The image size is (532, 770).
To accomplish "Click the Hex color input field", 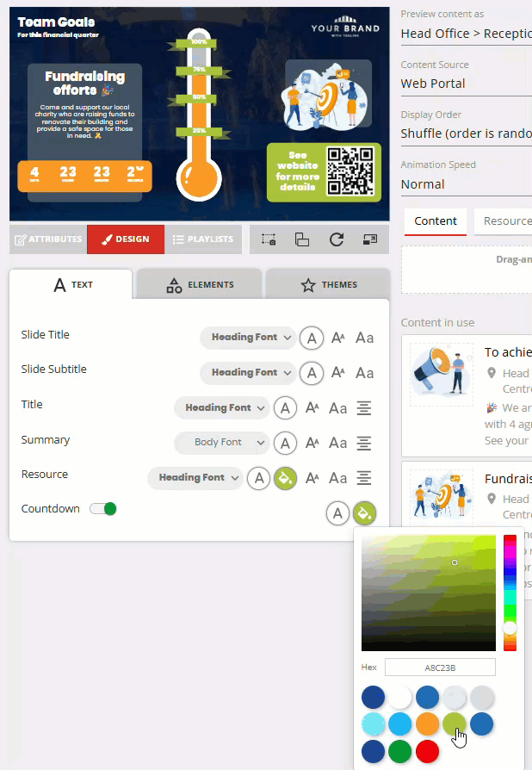I will [440, 667].
